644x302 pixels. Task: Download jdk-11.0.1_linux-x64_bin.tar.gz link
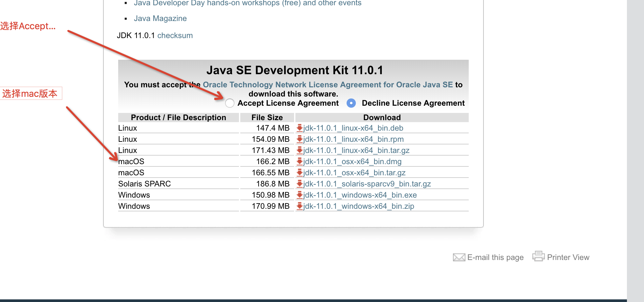[x=356, y=150]
